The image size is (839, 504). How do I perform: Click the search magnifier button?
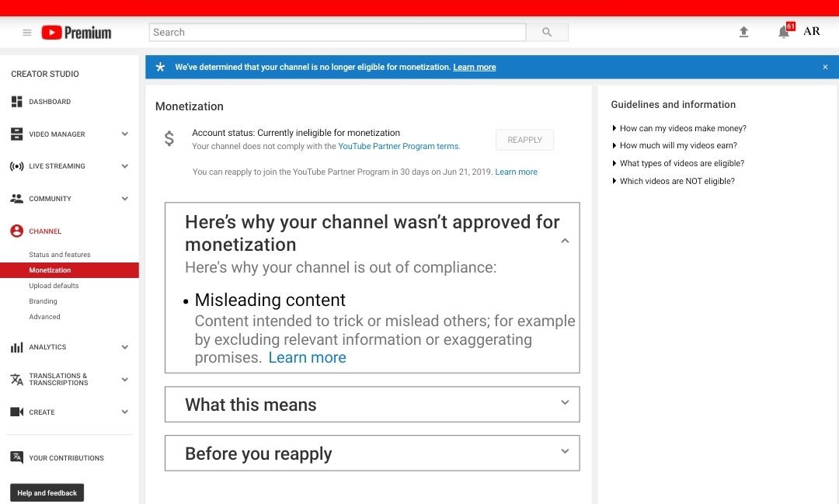pyautogui.click(x=547, y=32)
